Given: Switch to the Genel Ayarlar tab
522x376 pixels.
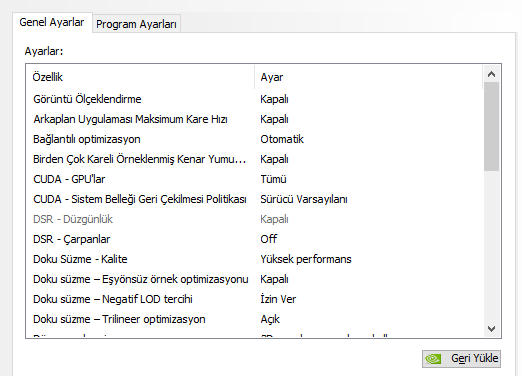Looking at the screenshot, I should (x=52, y=23).
